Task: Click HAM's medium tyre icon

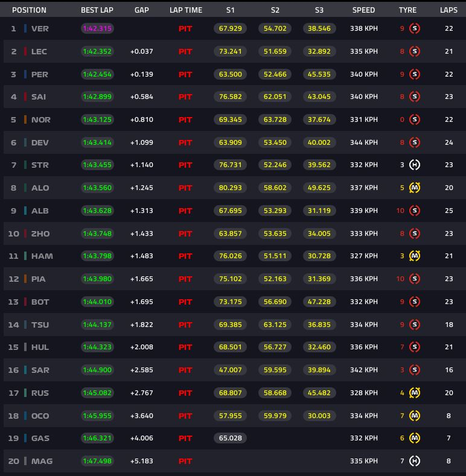Action: coord(414,256)
